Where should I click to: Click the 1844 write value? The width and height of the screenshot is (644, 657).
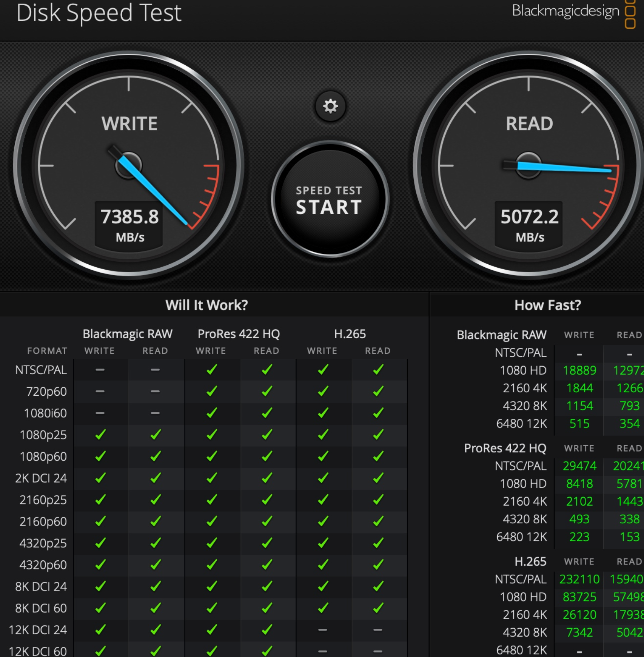point(580,388)
